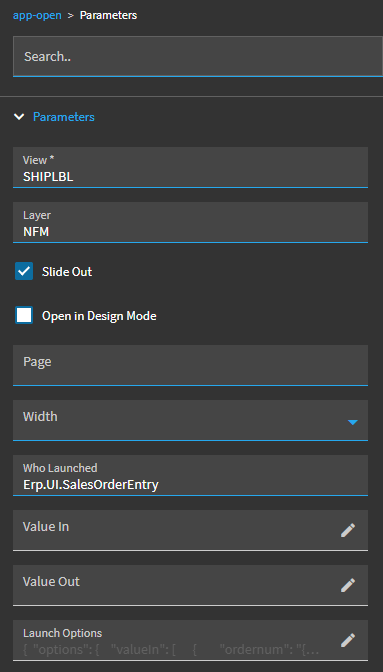Click the Value Out pencil edit icon
This screenshot has height=672, width=383.
coord(347,585)
